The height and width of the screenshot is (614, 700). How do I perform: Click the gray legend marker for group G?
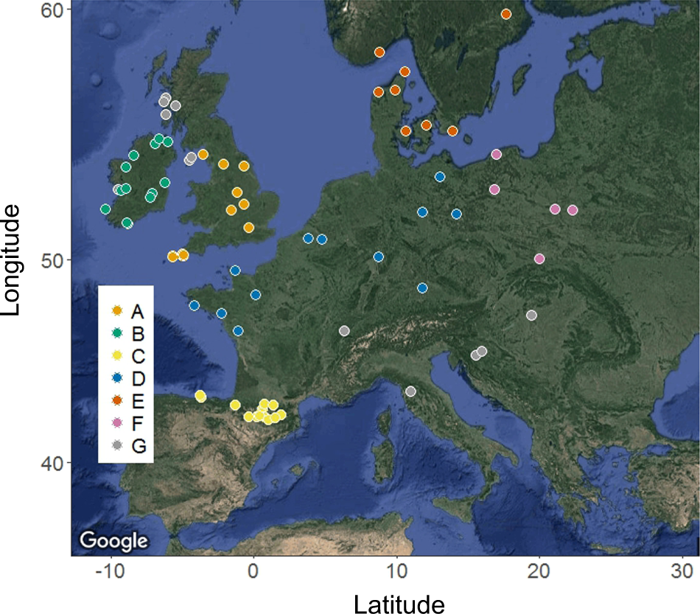click(116, 445)
